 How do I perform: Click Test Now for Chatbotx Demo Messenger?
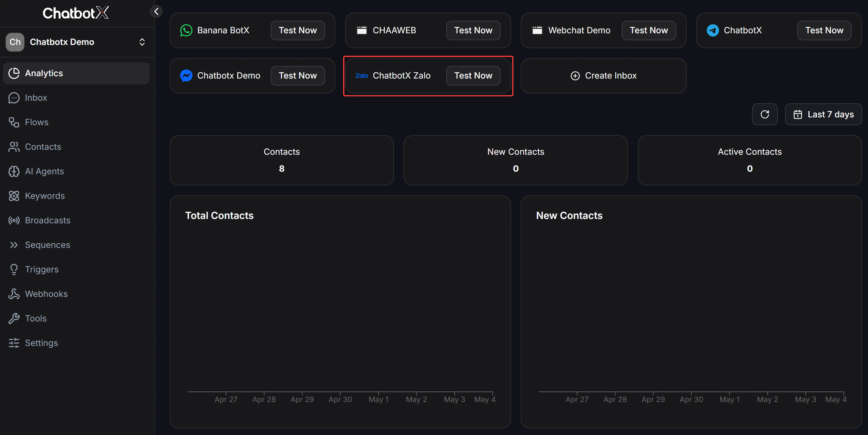click(x=298, y=76)
